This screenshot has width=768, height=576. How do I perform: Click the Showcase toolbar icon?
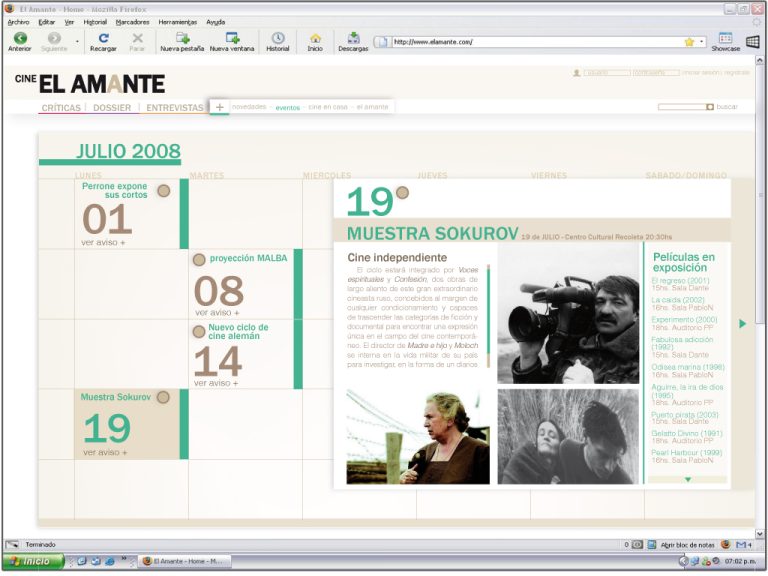tap(725, 42)
